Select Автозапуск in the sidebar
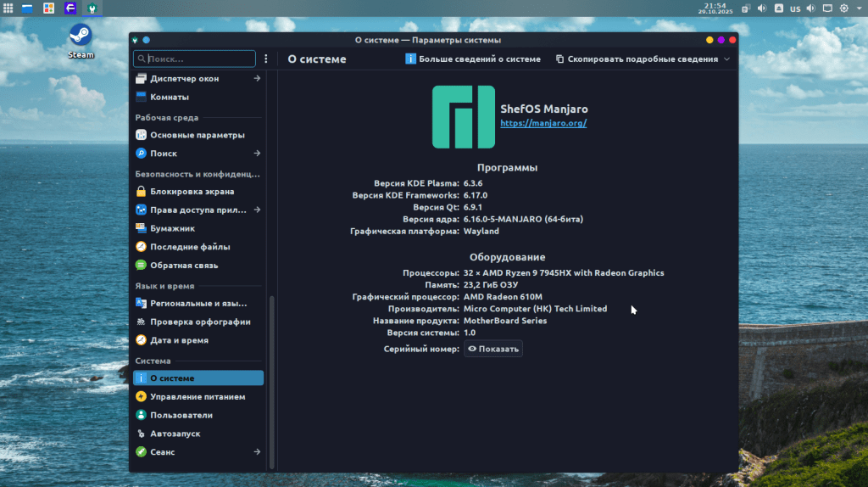This screenshot has width=868, height=487. tap(175, 434)
